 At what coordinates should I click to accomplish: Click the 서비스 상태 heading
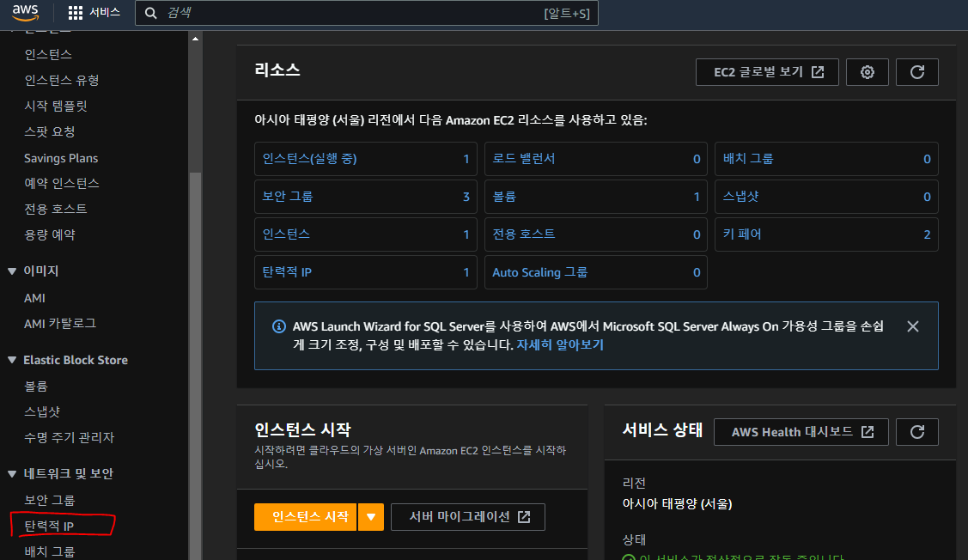pos(662,429)
